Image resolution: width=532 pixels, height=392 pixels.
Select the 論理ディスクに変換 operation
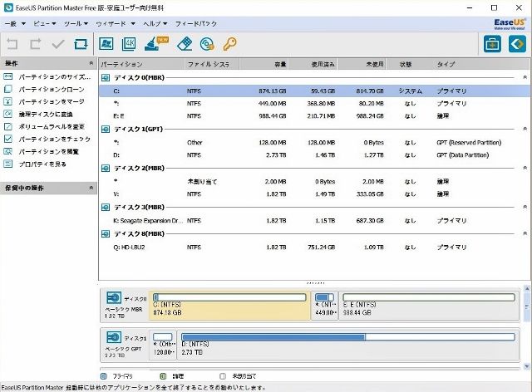pyautogui.click(x=38, y=115)
